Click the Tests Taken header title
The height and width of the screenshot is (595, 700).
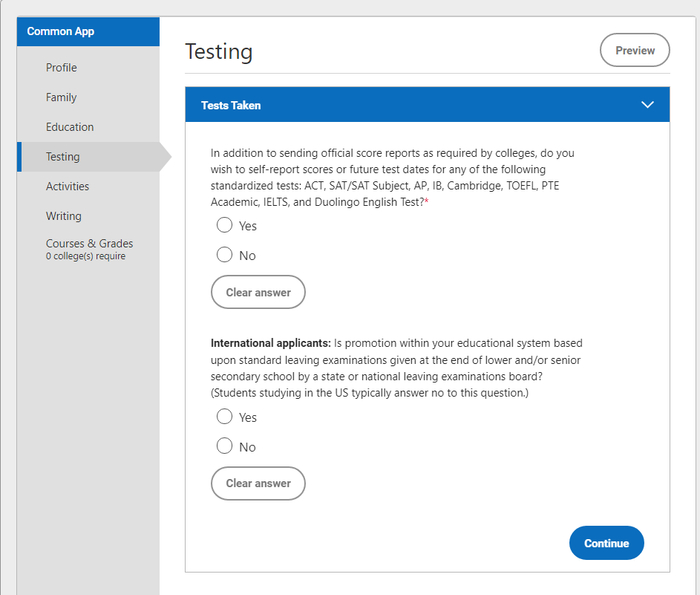click(231, 105)
